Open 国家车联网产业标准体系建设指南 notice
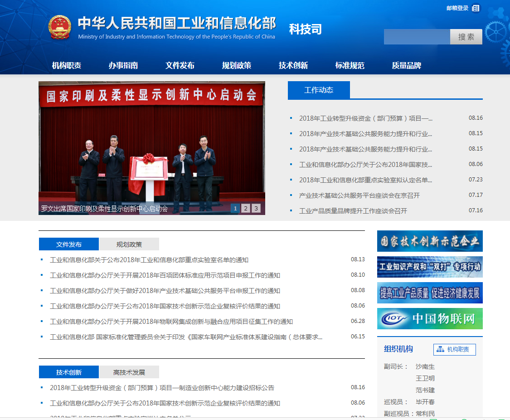The width and height of the screenshot is (510, 420). (186, 337)
